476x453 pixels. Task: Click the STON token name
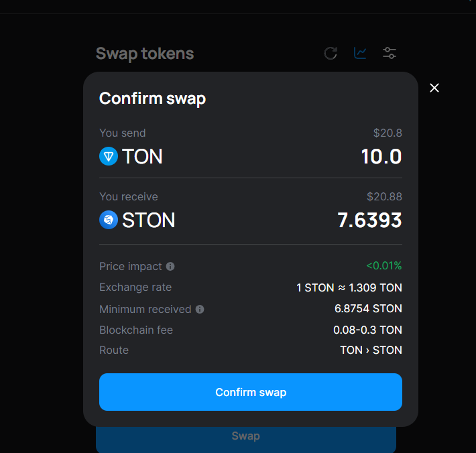pyautogui.click(x=148, y=220)
